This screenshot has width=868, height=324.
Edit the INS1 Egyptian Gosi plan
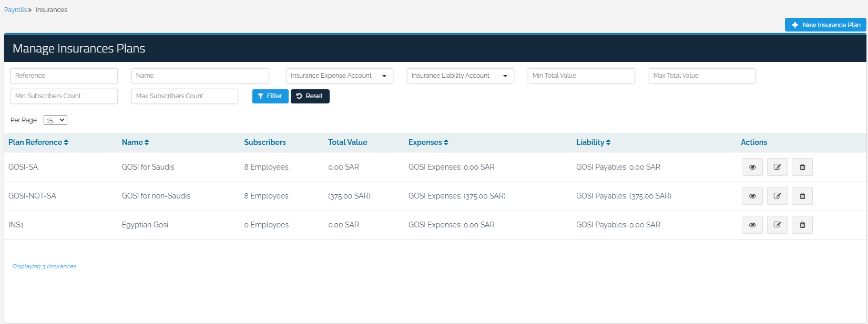pos(777,225)
